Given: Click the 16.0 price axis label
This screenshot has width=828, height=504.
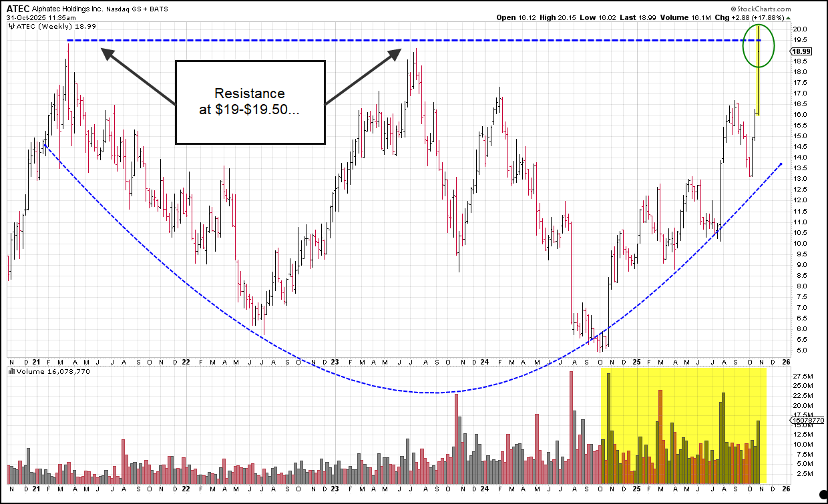Looking at the screenshot, I should pyautogui.click(x=801, y=114).
